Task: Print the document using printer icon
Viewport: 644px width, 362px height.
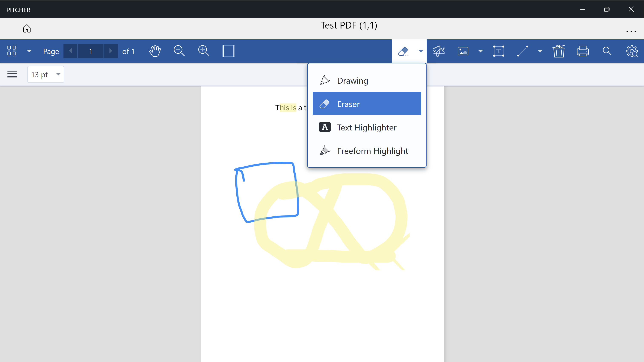Action: pyautogui.click(x=582, y=51)
